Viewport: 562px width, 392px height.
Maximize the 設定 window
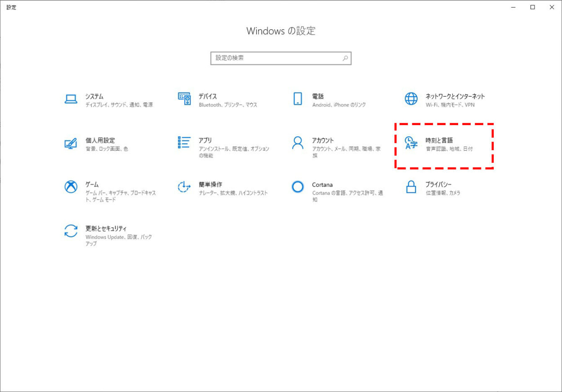532,7
